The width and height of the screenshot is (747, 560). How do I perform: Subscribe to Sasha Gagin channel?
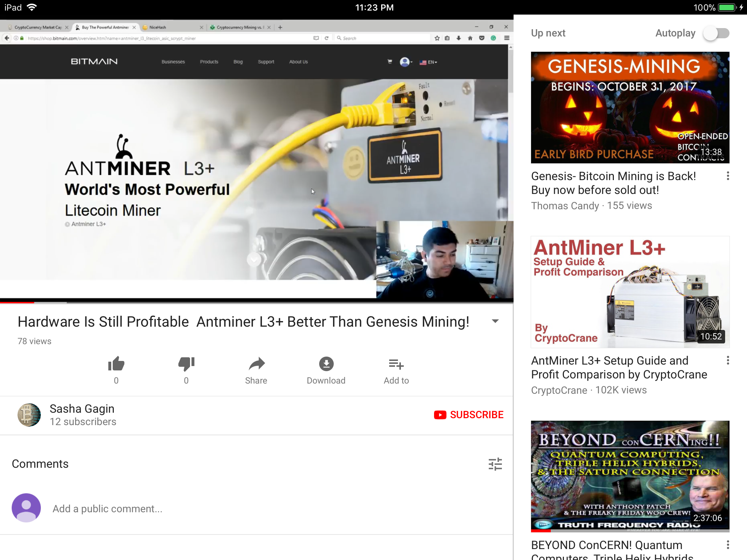click(469, 415)
